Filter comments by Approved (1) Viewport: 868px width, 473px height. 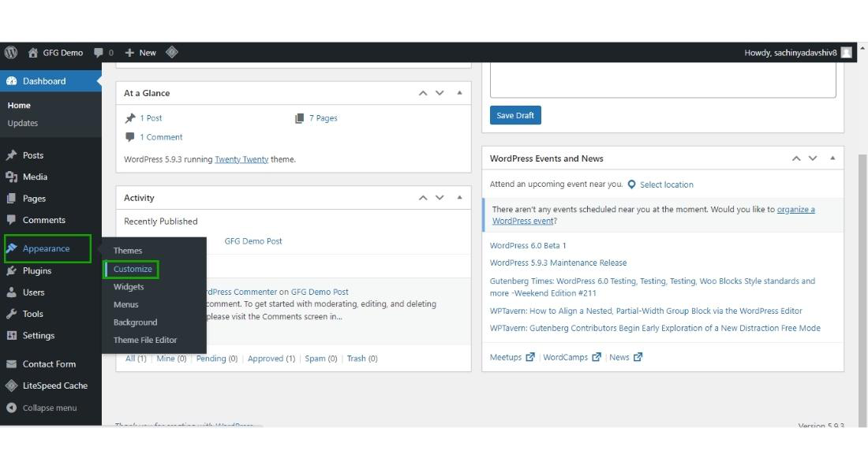tap(271, 359)
